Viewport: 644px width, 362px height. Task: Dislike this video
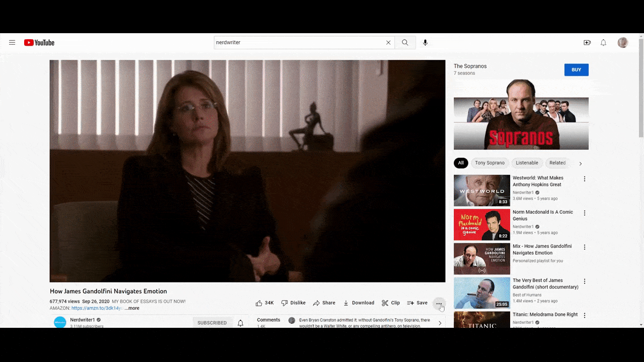click(x=293, y=303)
